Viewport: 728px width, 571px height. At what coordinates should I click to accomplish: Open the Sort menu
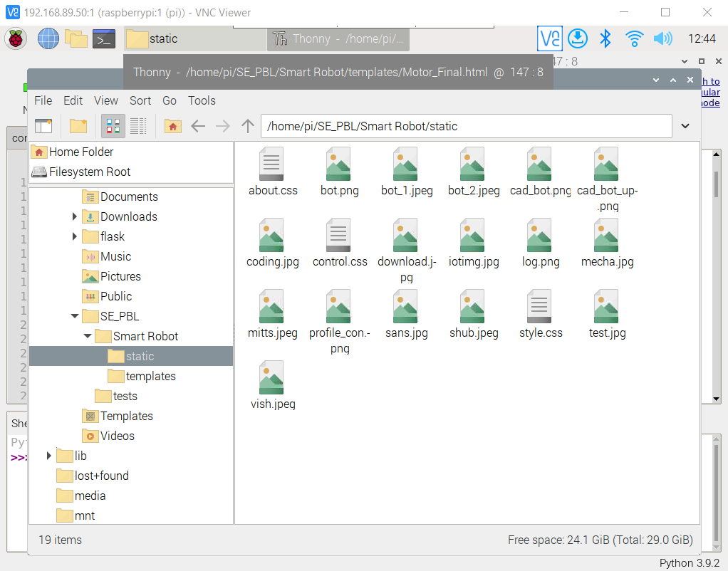click(140, 100)
